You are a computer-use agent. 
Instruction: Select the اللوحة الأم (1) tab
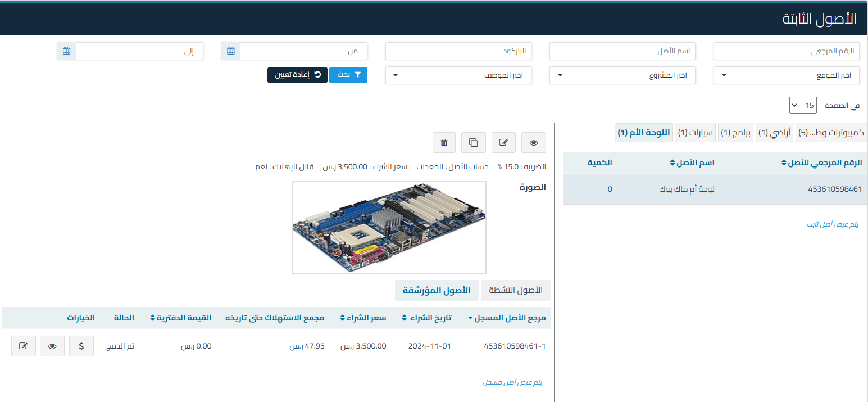pos(644,133)
